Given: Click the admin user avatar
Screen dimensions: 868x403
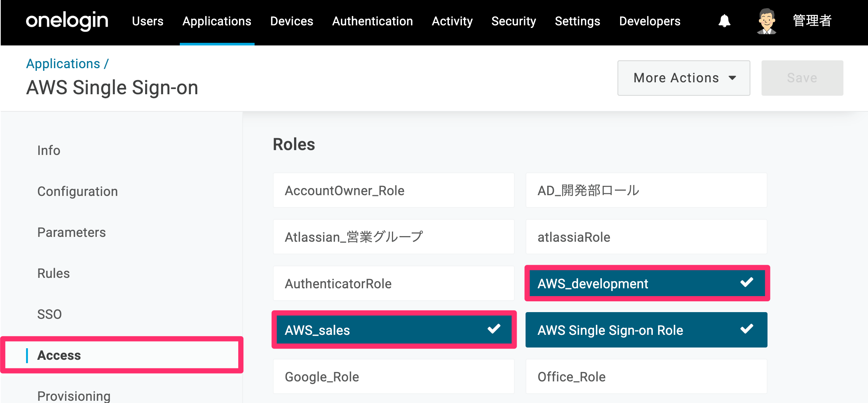Looking at the screenshot, I should 766,21.
